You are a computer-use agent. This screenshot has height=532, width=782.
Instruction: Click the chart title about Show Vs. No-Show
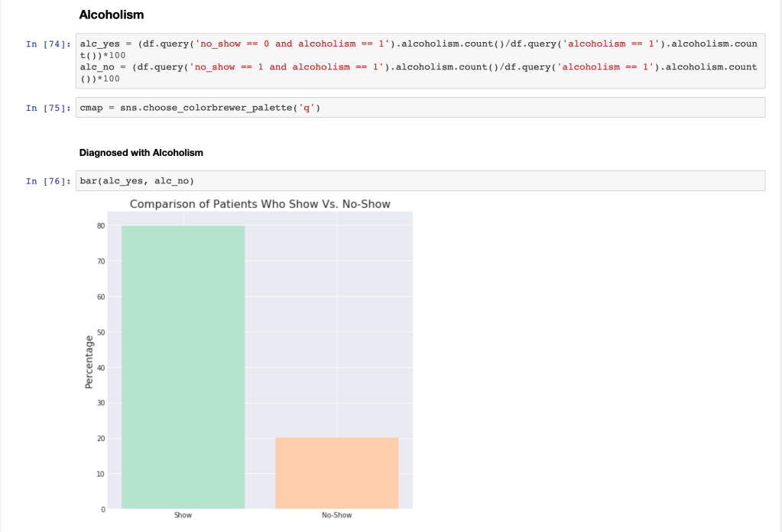point(260,204)
